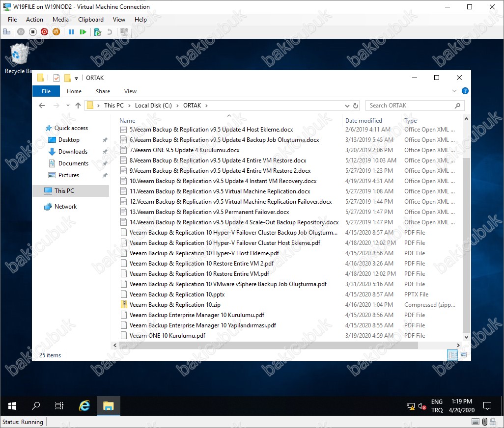
Task: Click the muted volume tray icon
Action: point(422,406)
